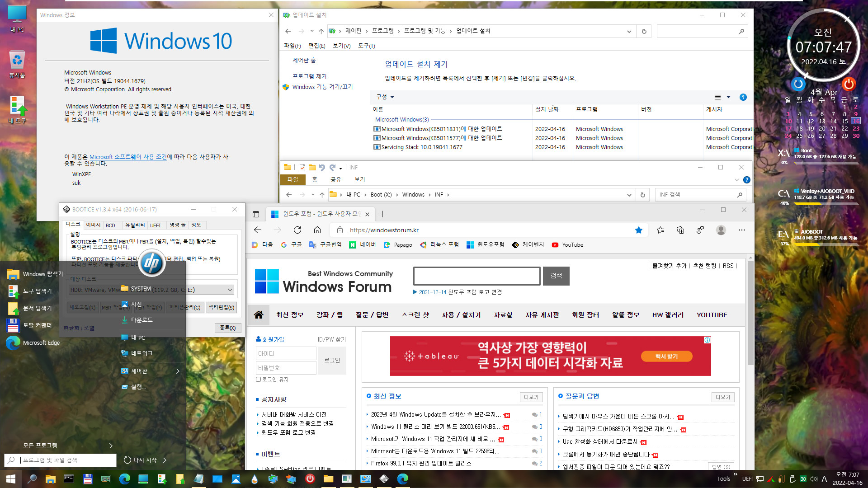
Task: Click red power icon on taskbar
Action: click(310, 479)
